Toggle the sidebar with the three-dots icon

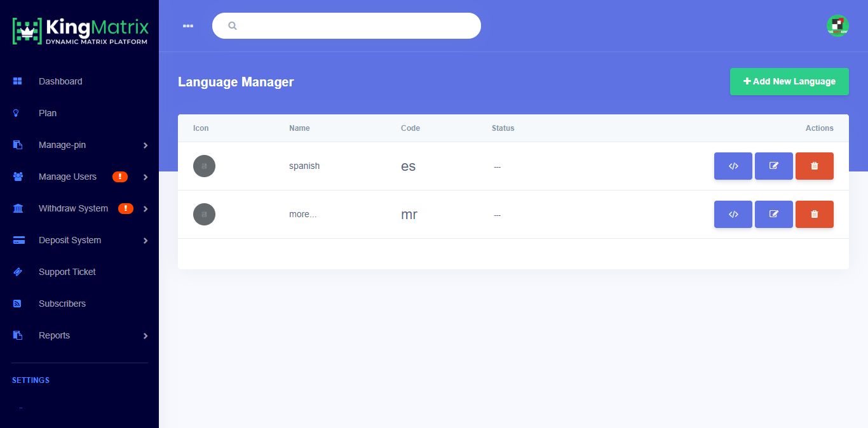187,26
